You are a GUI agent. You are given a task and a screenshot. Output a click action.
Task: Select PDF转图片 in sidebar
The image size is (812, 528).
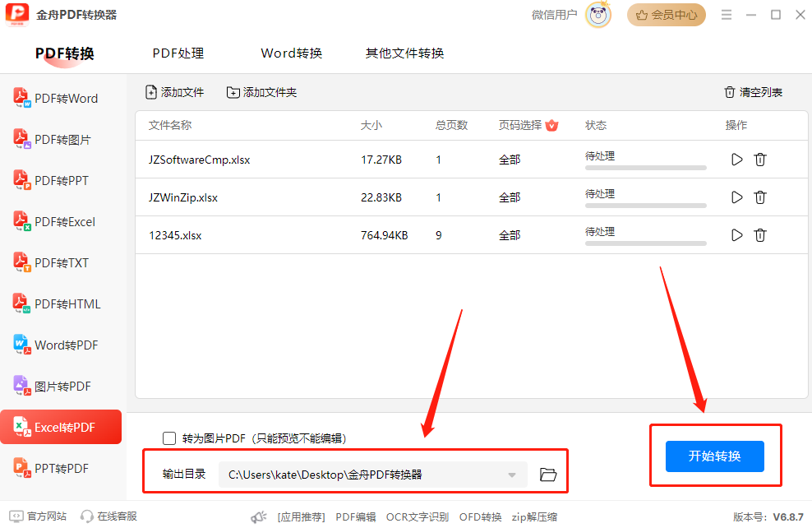pyautogui.click(x=61, y=139)
